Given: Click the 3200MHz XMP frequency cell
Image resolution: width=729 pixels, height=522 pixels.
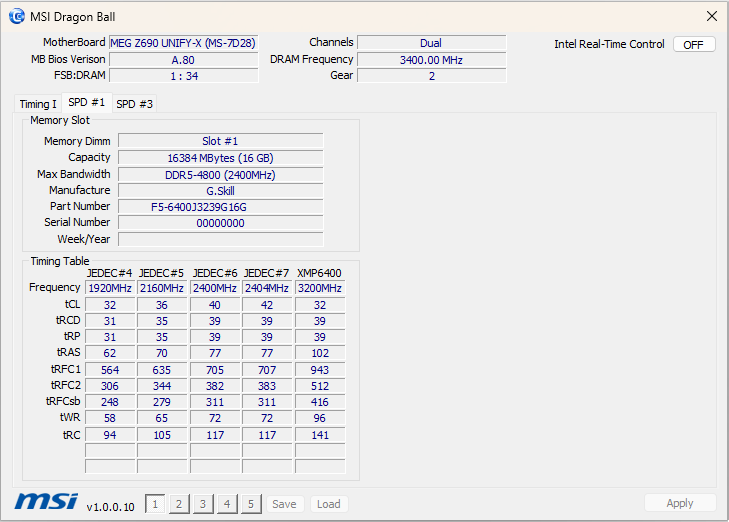Looking at the screenshot, I should tap(320, 288).
